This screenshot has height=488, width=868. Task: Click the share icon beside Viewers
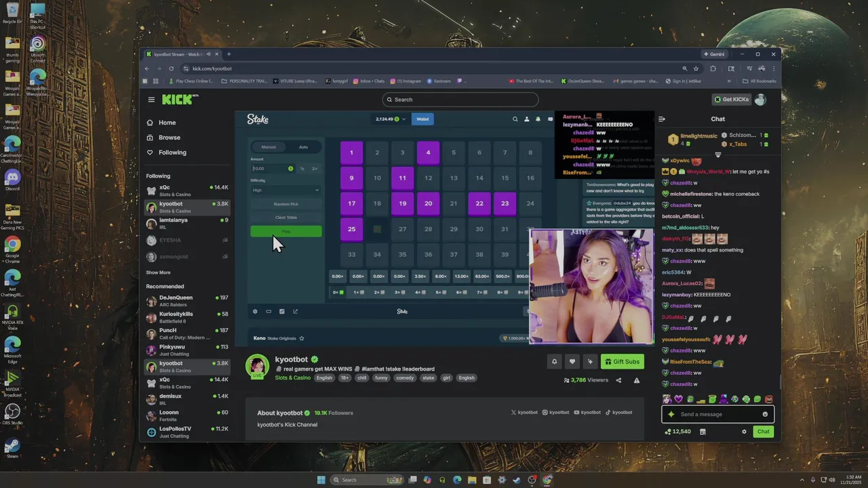tap(618, 380)
